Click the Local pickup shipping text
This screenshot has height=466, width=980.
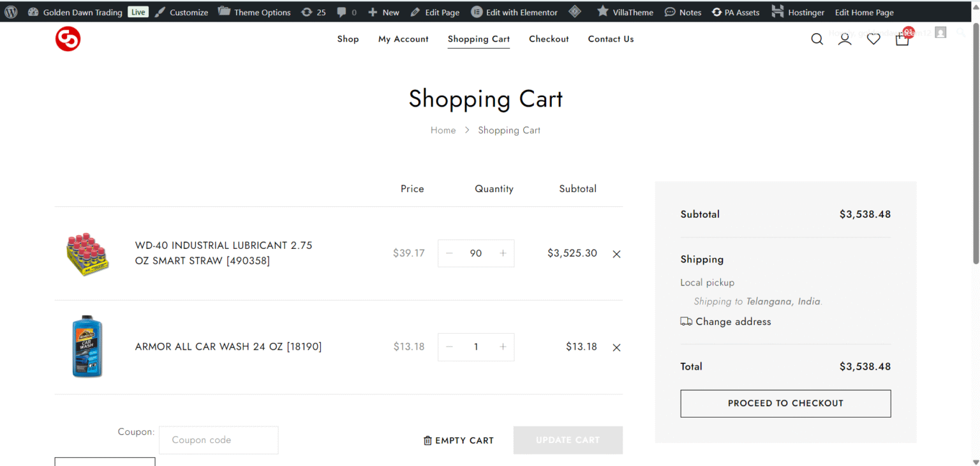point(708,282)
